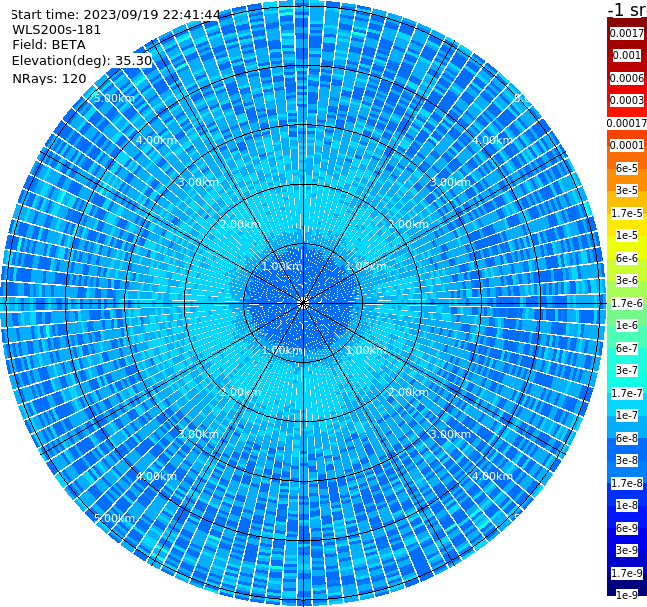Screen dimensions: 647x607
Task: Select the 2.00km label in upper-right quadrant
Action: (408, 224)
